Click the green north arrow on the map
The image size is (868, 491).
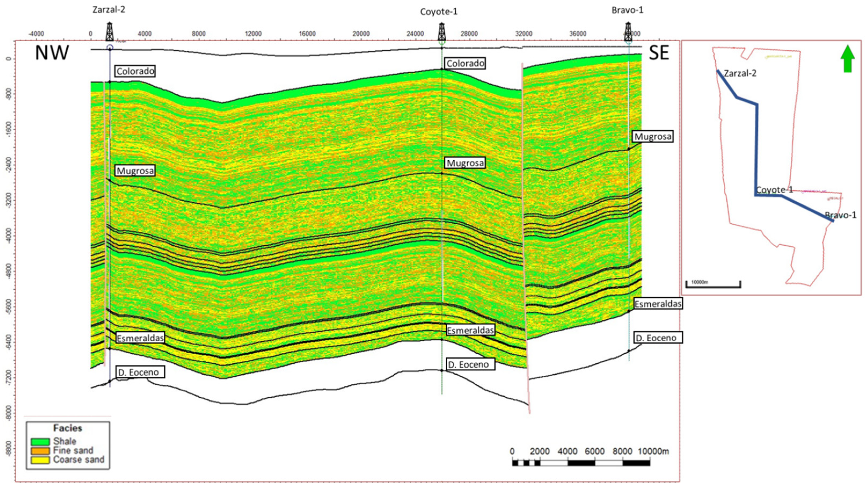[847, 59]
